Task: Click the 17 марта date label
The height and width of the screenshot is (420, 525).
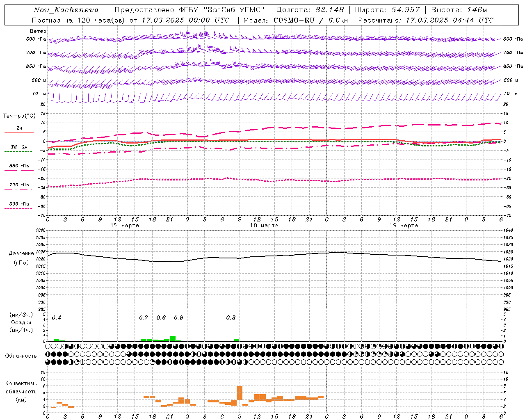Action: pos(125,226)
